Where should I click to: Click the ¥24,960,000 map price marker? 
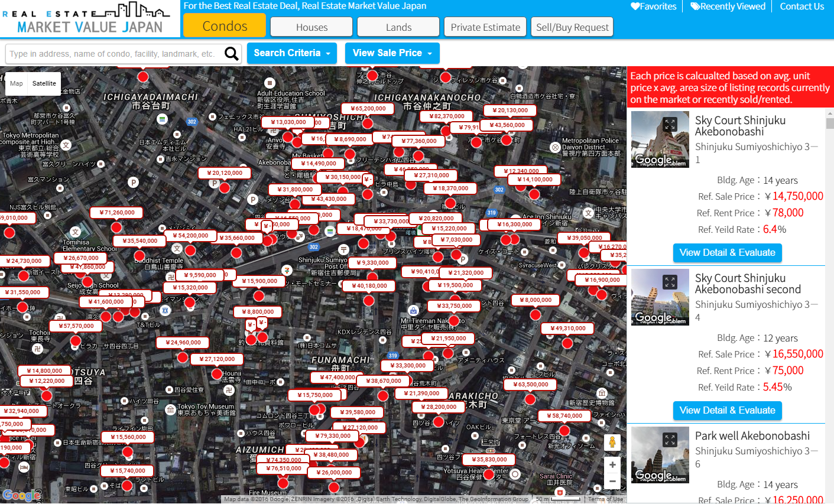tap(183, 343)
